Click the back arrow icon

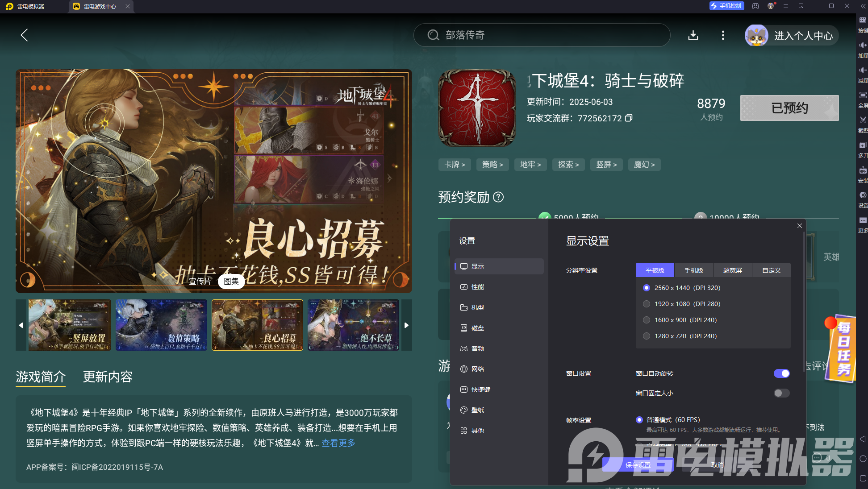[25, 35]
